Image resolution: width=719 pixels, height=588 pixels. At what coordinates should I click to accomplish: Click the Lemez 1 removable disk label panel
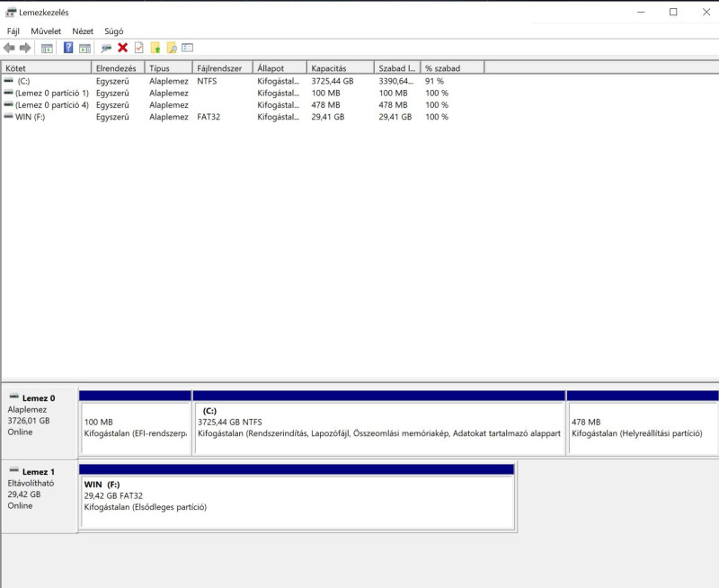[40, 496]
